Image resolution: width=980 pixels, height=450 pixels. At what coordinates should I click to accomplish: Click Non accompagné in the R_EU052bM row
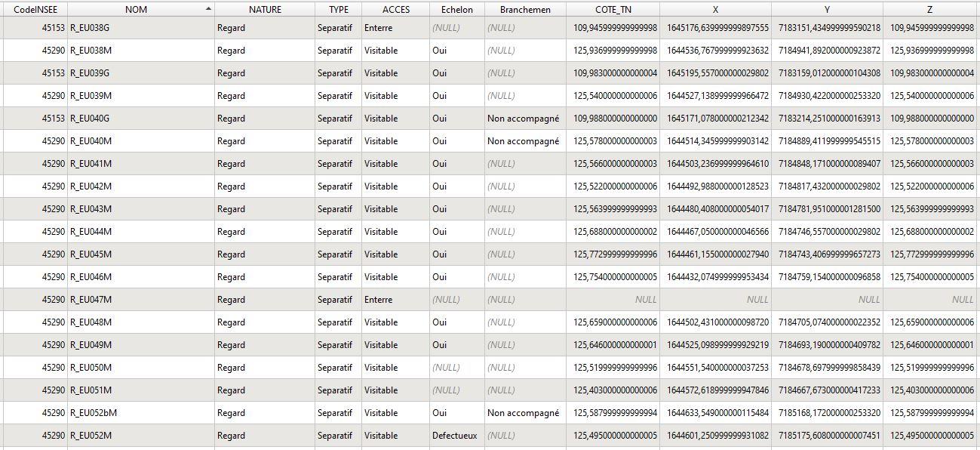(524, 413)
